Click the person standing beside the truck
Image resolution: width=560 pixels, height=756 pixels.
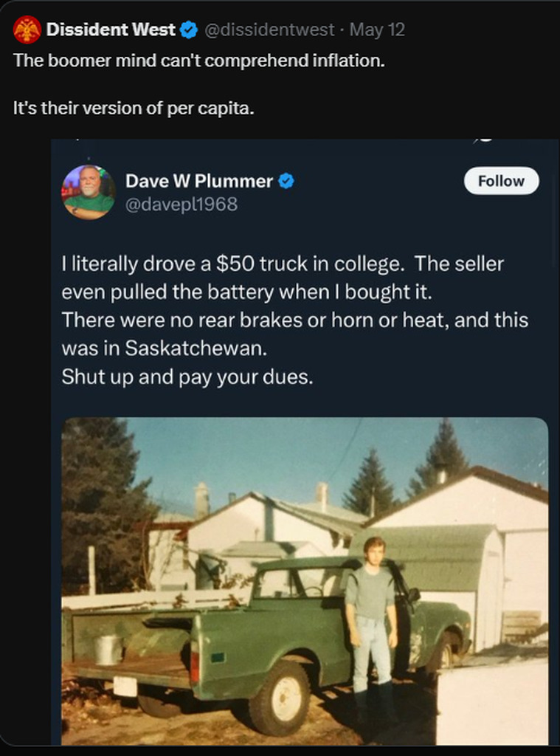point(371,620)
